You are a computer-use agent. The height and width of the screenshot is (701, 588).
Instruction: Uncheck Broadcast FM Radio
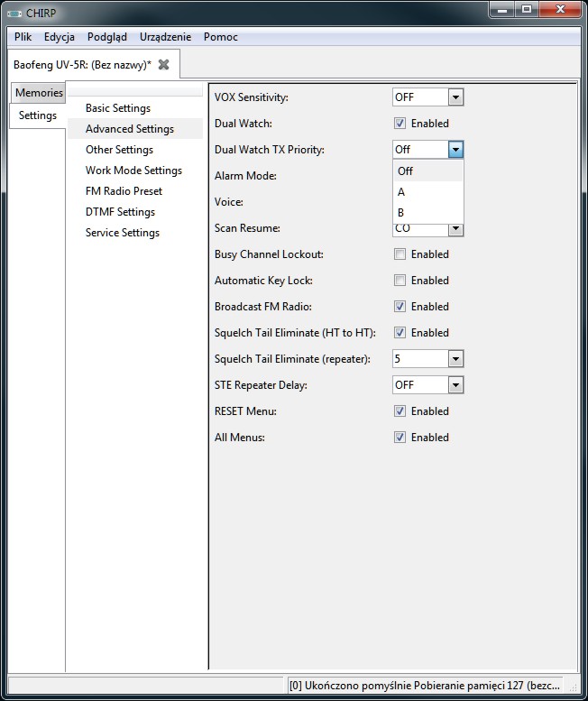click(400, 307)
